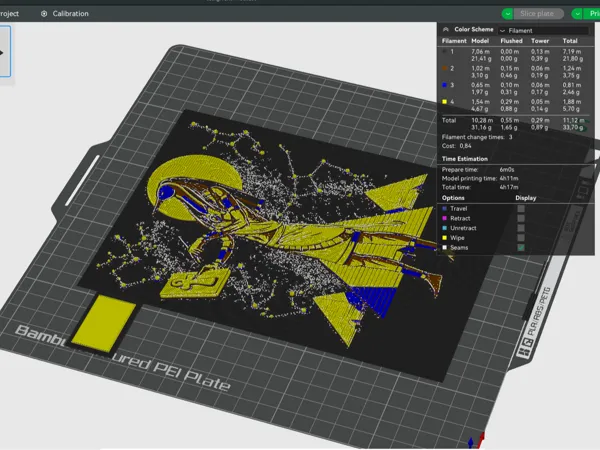The height and width of the screenshot is (450, 600).
Task: Click the XYZ axis indicator
Action: (476, 441)
